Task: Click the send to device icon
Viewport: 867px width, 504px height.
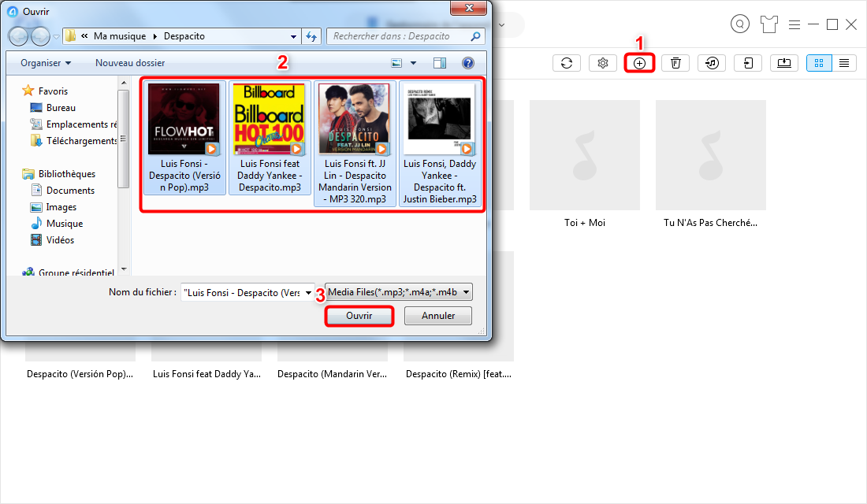Action: pyautogui.click(x=748, y=64)
